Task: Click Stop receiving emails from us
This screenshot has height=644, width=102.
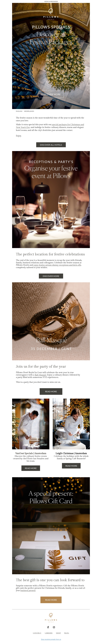Action: [51, 639]
